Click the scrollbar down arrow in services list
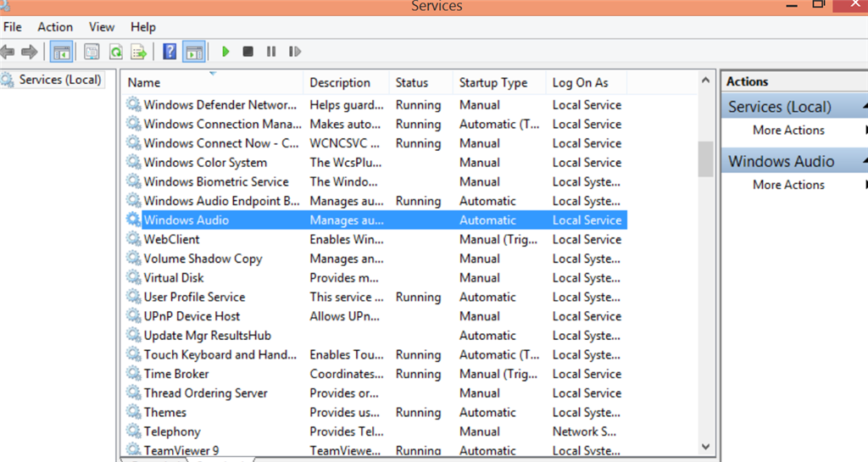Image resolution: width=868 pixels, height=462 pixels. [705, 446]
